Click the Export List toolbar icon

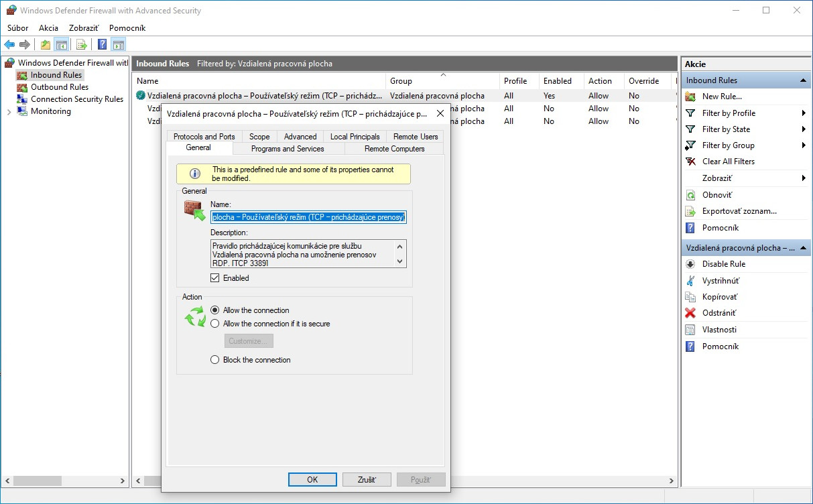click(x=82, y=45)
